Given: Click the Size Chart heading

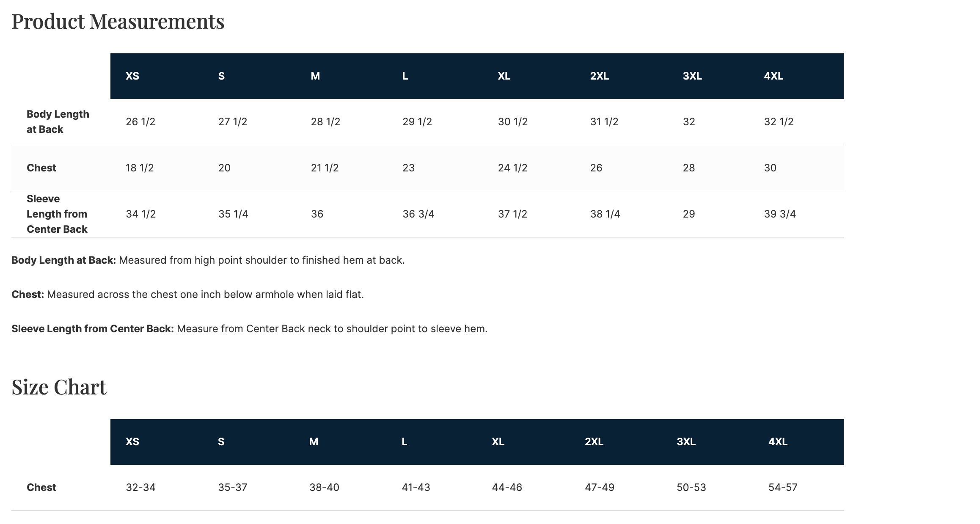Looking at the screenshot, I should (59, 387).
